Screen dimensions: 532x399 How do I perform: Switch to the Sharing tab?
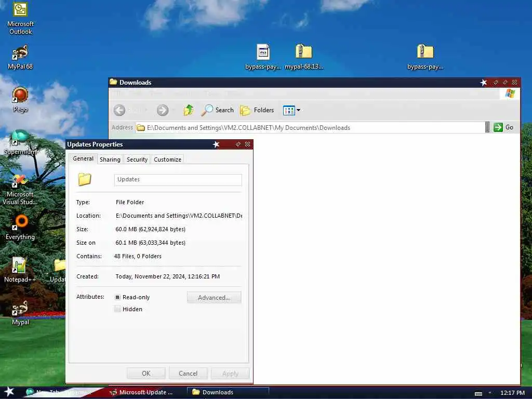[110, 159]
